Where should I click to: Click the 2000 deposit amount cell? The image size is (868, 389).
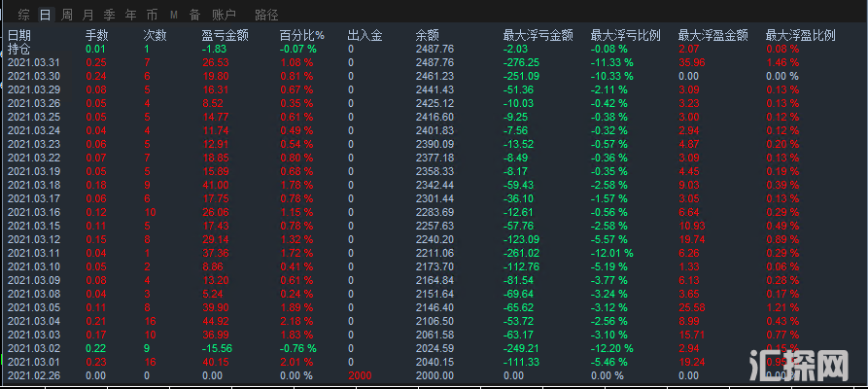coord(360,375)
